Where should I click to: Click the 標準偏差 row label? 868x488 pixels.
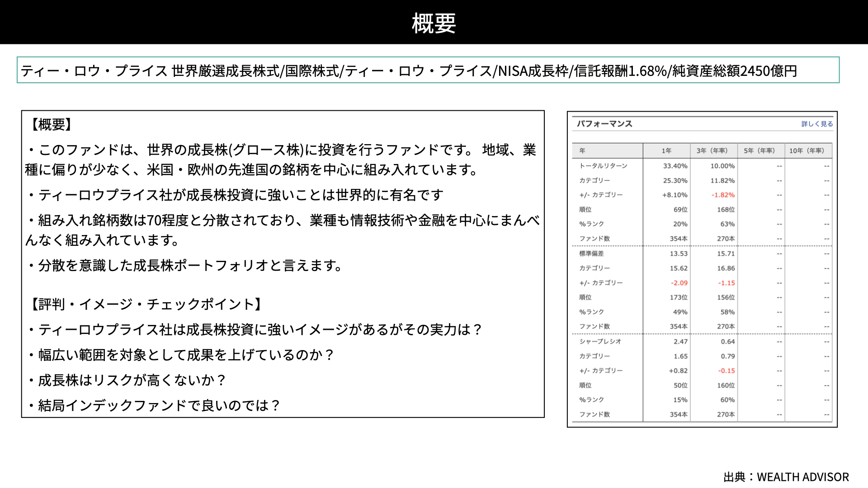click(591, 253)
